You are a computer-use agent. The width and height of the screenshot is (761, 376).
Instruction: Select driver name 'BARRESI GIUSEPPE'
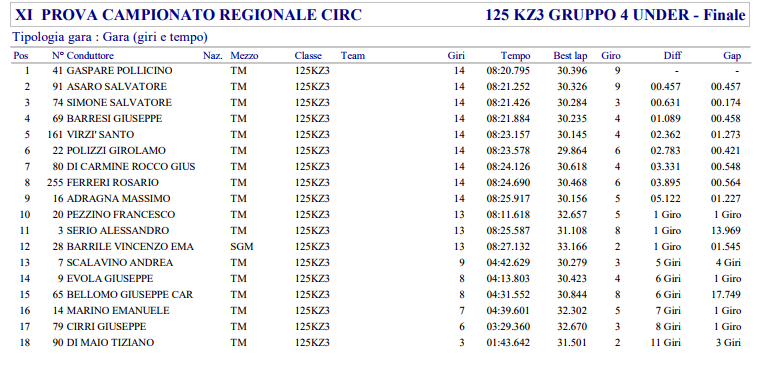pyautogui.click(x=115, y=119)
